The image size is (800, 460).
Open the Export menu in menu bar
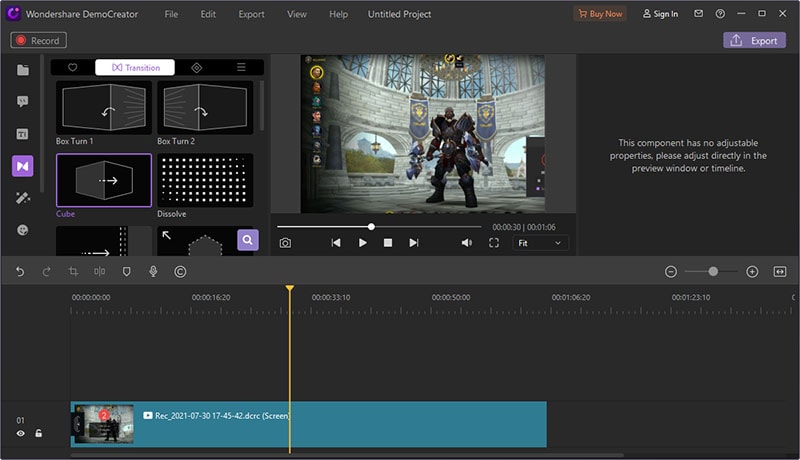click(252, 14)
